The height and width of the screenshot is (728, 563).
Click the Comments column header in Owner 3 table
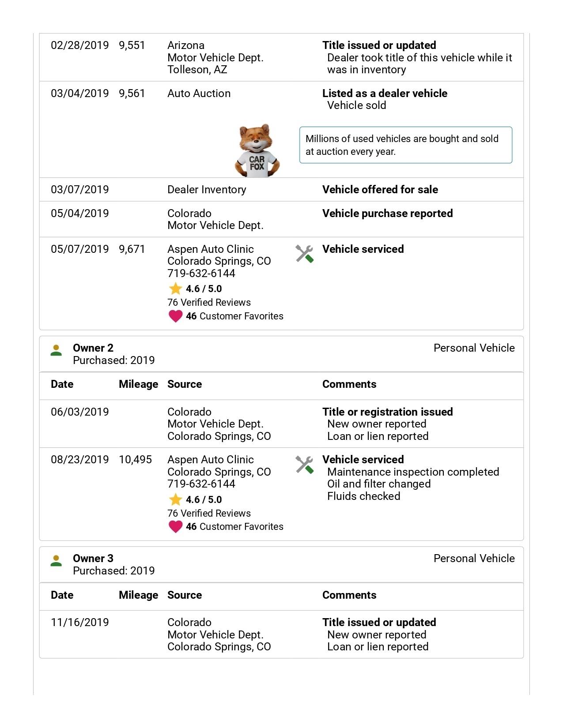349,595
